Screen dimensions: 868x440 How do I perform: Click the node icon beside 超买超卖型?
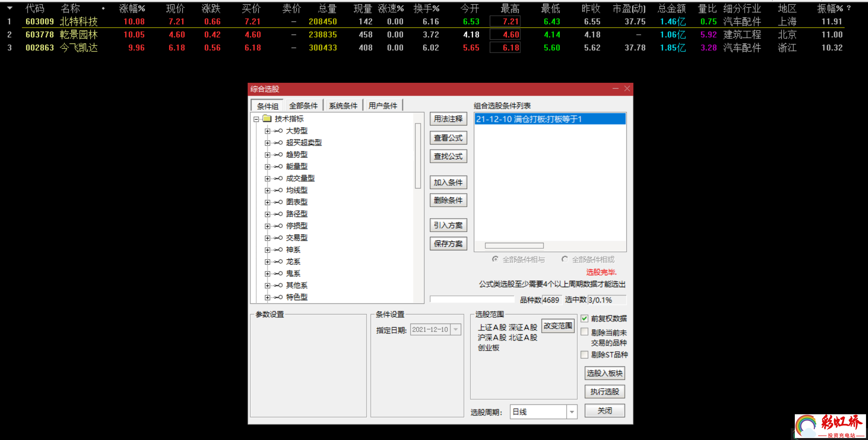(x=278, y=143)
